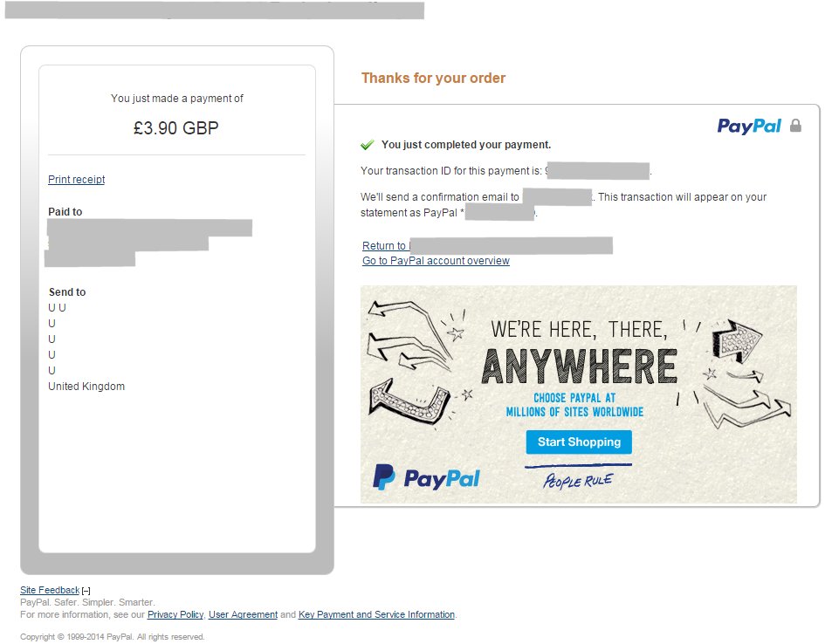The image size is (832, 644).
Task: Click the grey padlock security icon
Action: click(795, 126)
